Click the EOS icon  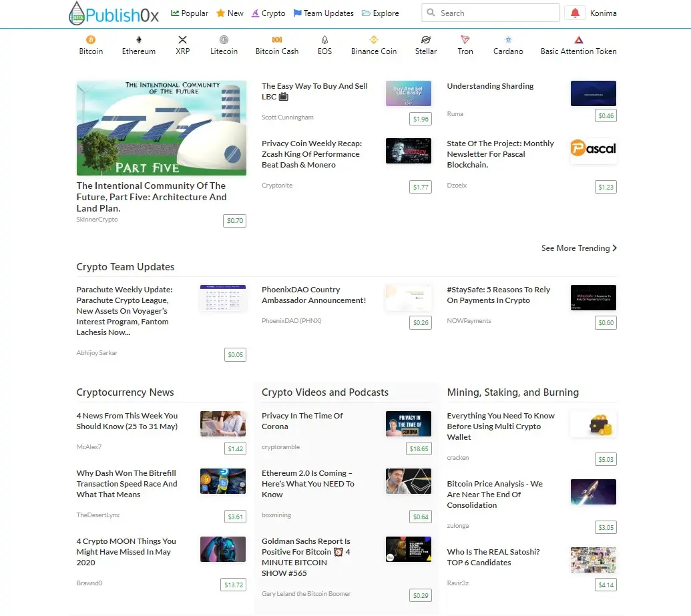click(x=324, y=39)
